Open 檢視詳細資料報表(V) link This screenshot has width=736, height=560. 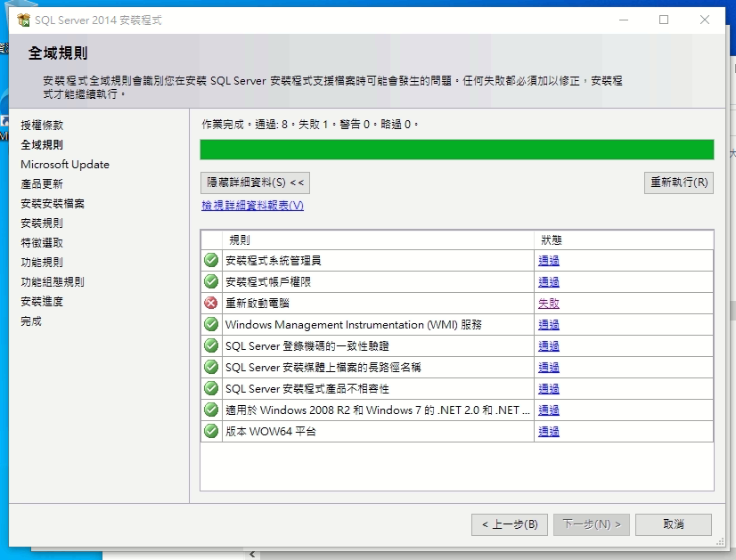pyautogui.click(x=252, y=206)
